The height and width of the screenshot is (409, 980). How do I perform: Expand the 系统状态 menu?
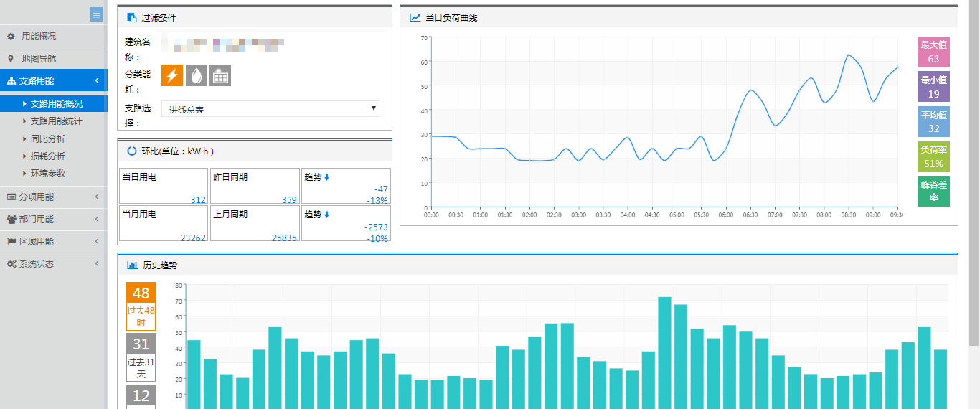click(54, 263)
